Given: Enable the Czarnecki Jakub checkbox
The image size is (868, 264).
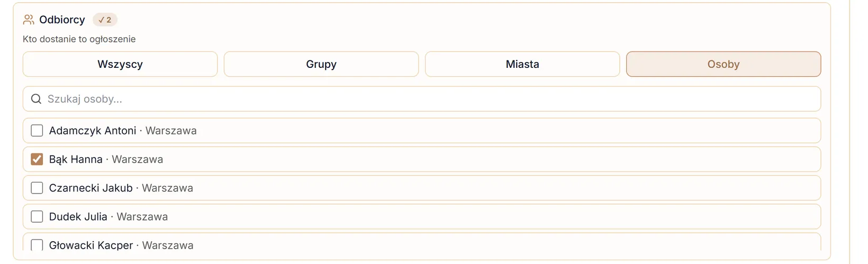Looking at the screenshot, I should (37, 188).
